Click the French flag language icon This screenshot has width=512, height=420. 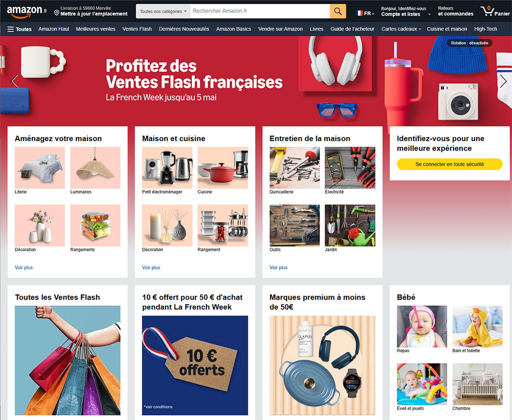[x=359, y=13]
